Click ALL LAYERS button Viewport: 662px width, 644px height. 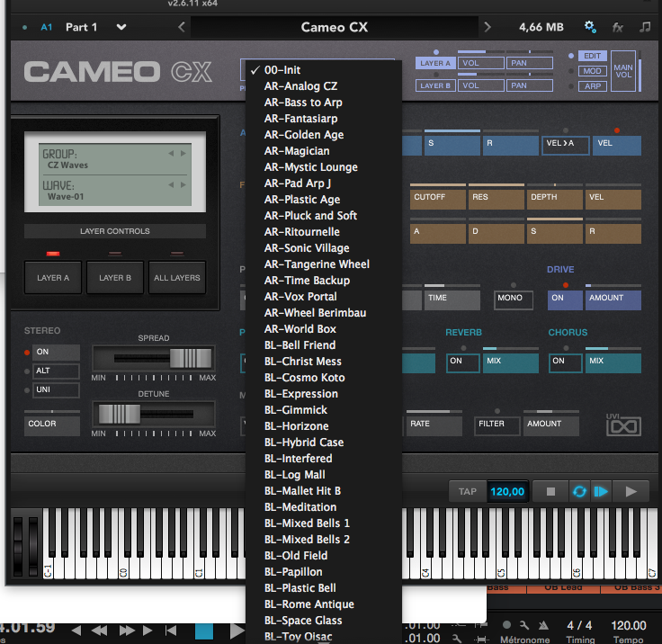tap(177, 277)
